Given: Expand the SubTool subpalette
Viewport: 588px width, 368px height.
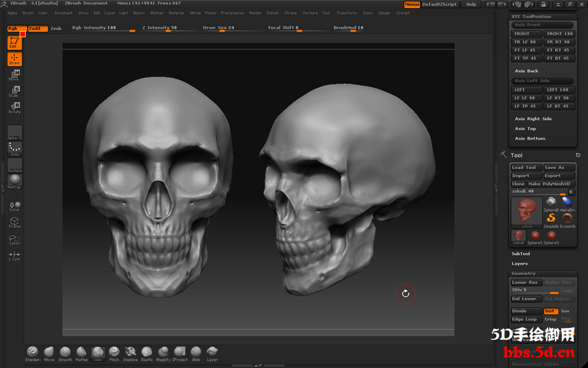Looking at the screenshot, I should point(521,254).
